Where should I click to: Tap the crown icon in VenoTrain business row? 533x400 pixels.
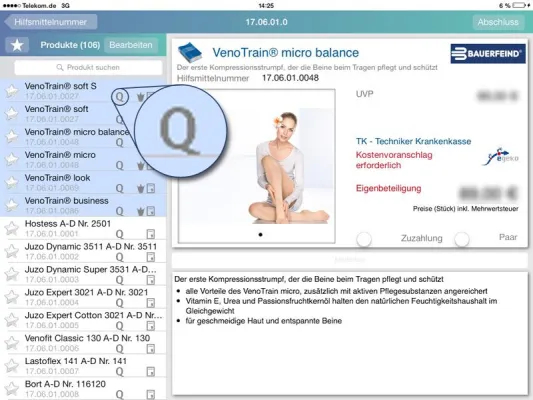pos(140,211)
